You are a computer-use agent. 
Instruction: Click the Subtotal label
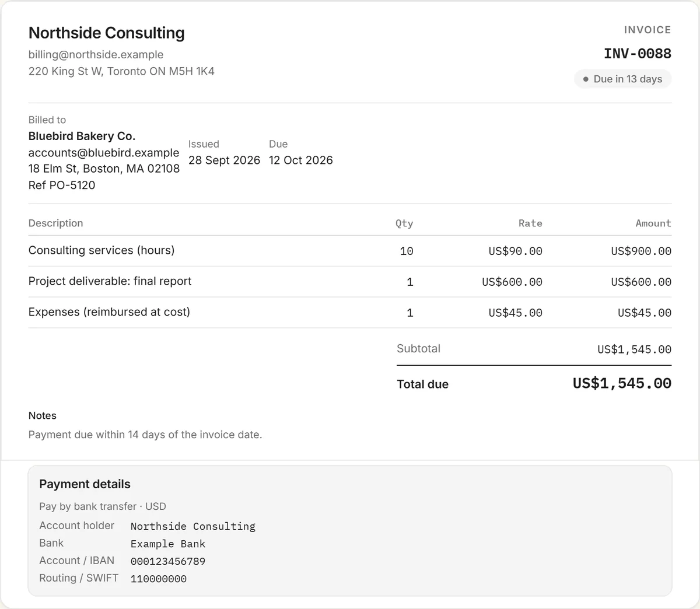click(418, 349)
